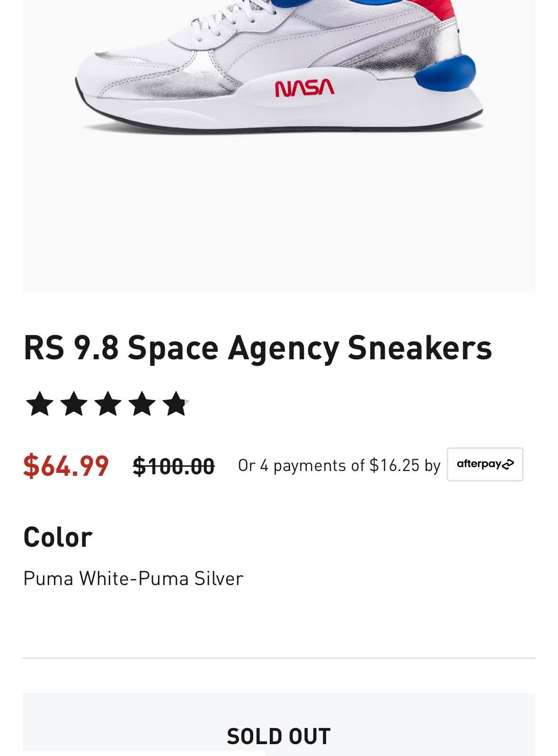Click the fifth rating star
This screenshot has width=558, height=756.
tap(176, 404)
